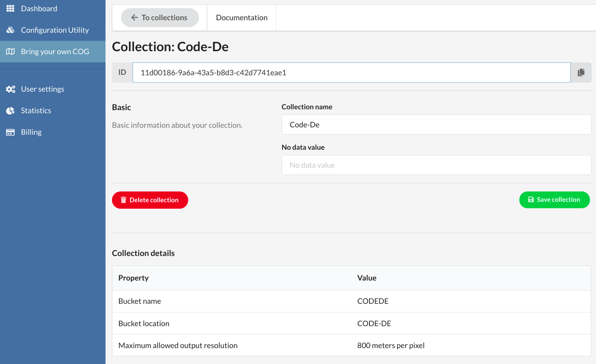Click the red Delete collection button

click(x=150, y=200)
